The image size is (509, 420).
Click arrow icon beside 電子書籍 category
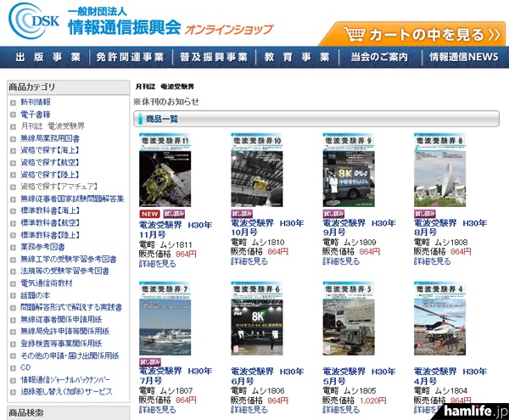pyautogui.click(x=13, y=114)
